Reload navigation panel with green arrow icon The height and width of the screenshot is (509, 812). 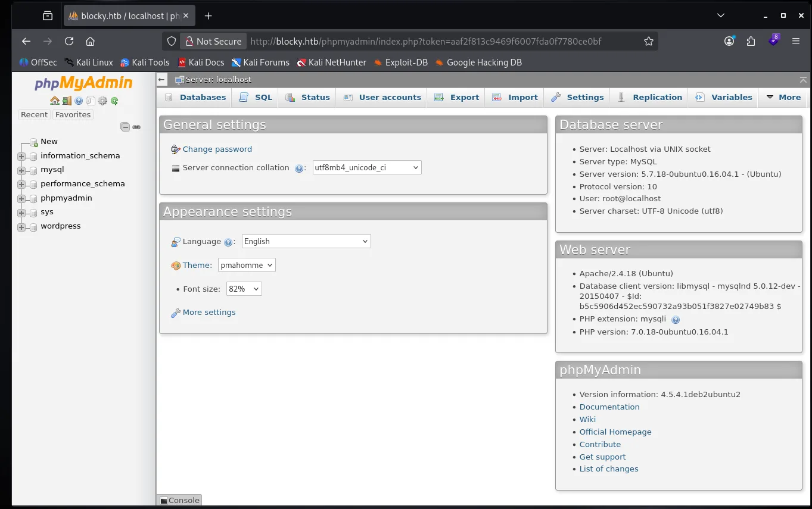114,101
